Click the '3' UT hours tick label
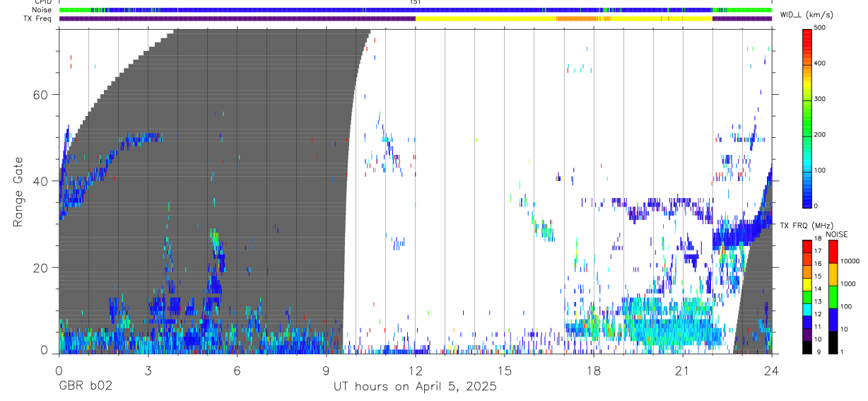Image resolution: width=868 pixels, height=401 pixels. pyautogui.click(x=148, y=370)
